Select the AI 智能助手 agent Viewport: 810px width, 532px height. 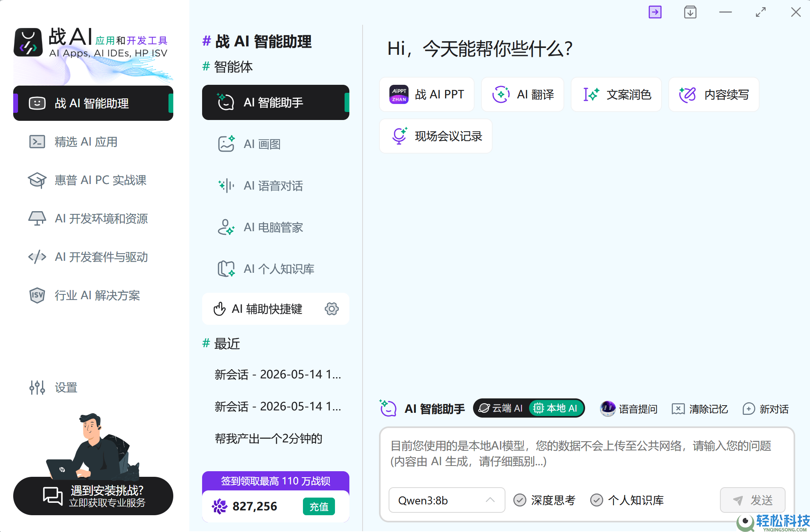click(276, 102)
